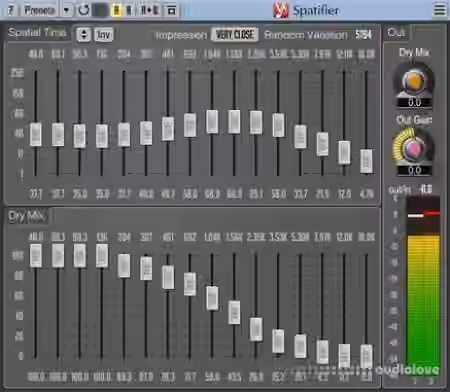450x392 pixels.
Task: Click the Dry Mix 204 band fader
Action: [x=124, y=265]
